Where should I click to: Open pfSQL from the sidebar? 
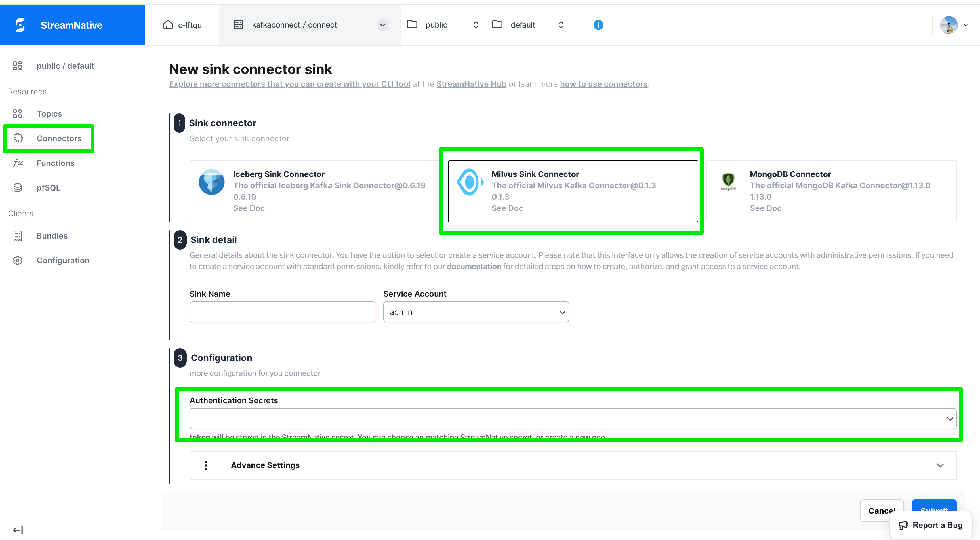[x=48, y=188]
